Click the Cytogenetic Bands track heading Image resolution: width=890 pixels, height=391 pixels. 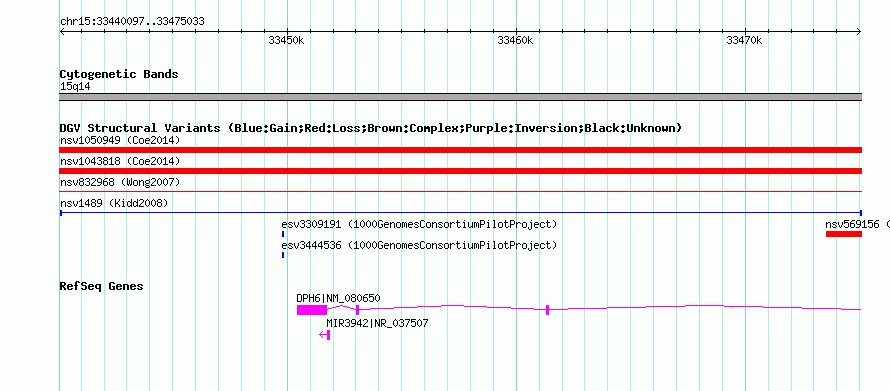click(x=119, y=74)
